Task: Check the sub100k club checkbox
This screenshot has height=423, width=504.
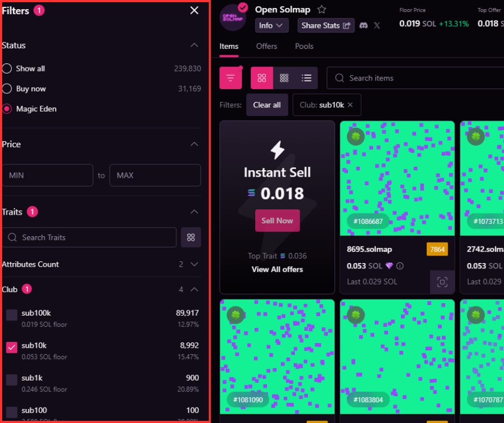Action: (12, 315)
